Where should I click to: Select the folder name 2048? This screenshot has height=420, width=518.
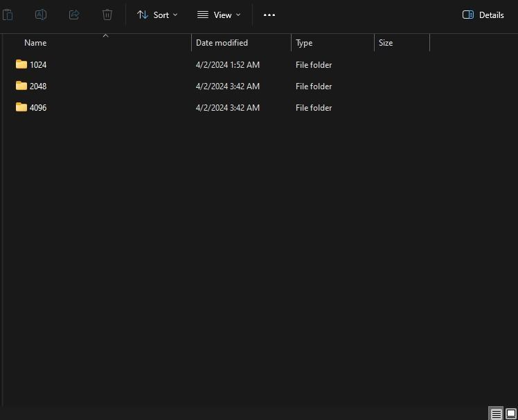coord(38,86)
